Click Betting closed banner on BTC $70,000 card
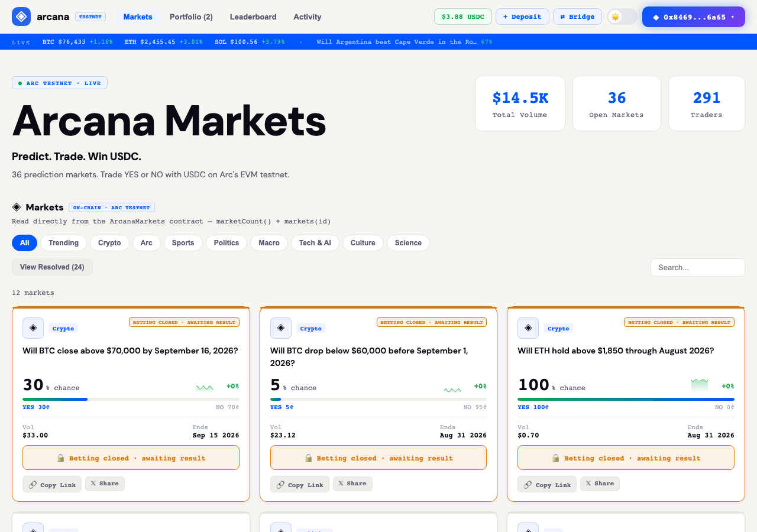This screenshot has width=757, height=532. [131, 458]
